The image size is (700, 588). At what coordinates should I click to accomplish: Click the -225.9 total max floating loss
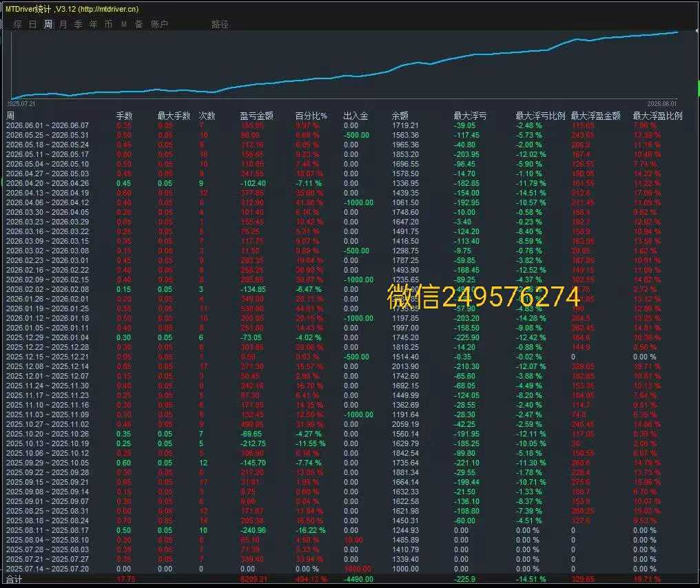click(x=465, y=579)
